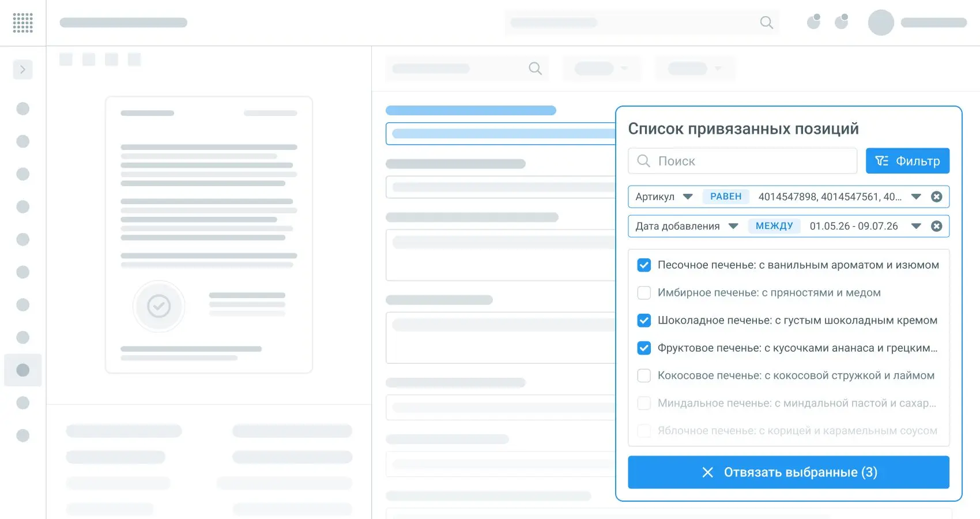Click the Поиск search input field

(742, 161)
